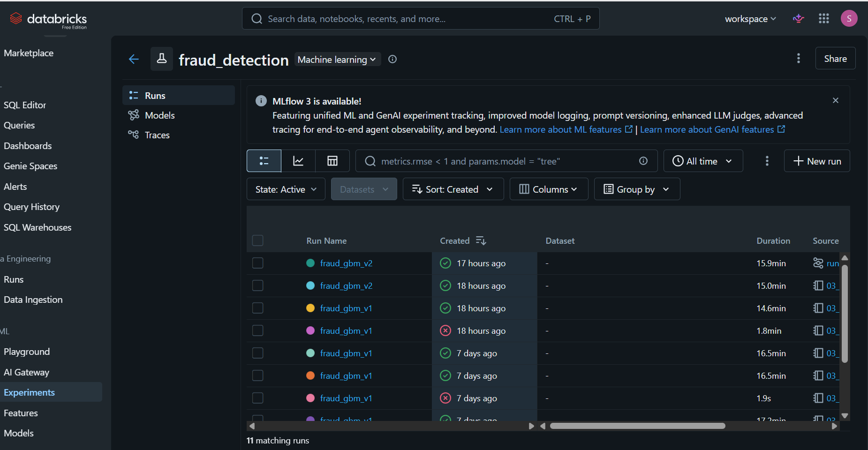Open the All time range dropdown
The height and width of the screenshot is (450, 868).
pos(703,161)
